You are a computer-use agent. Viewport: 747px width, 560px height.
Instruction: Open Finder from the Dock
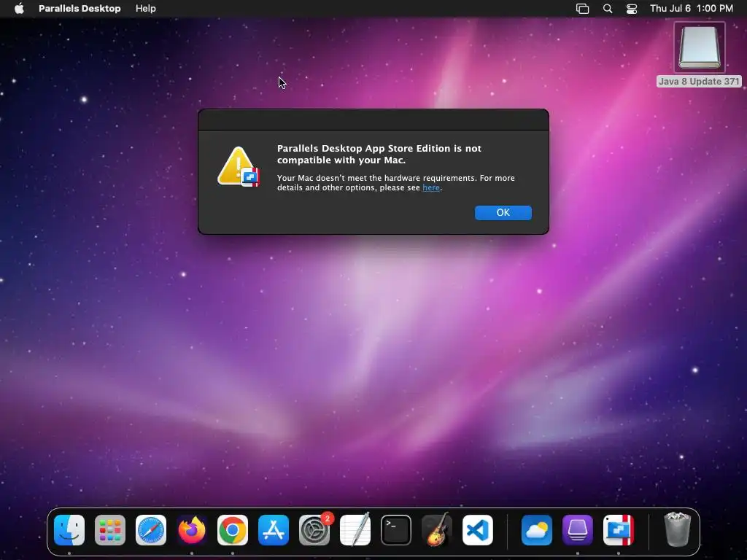pyautogui.click(x=69, y=530)
